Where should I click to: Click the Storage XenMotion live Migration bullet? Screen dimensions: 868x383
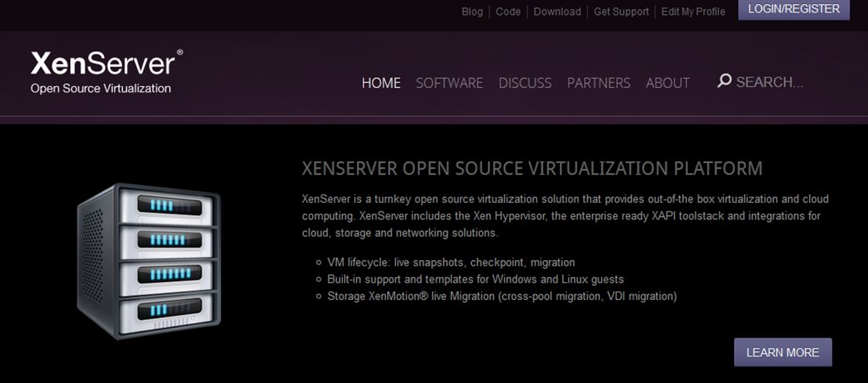point(502,296)
